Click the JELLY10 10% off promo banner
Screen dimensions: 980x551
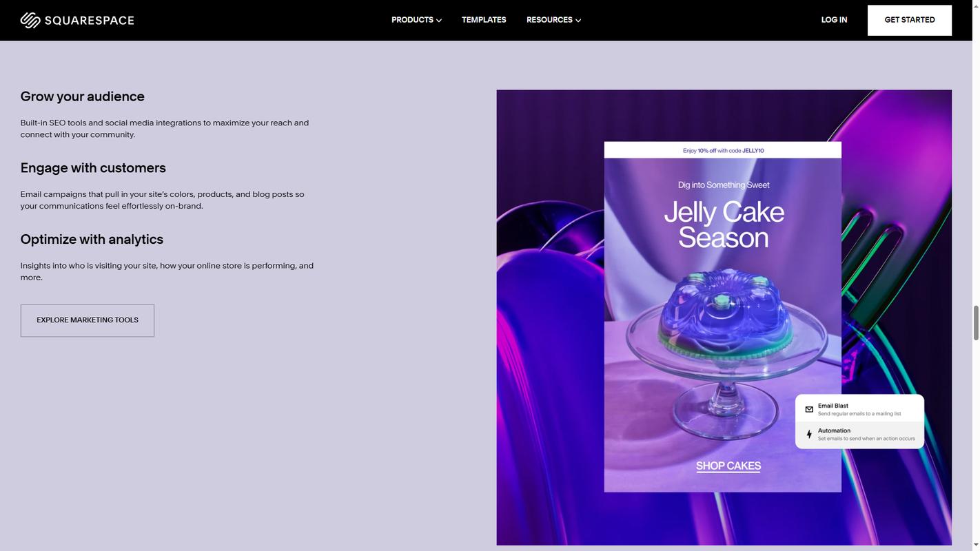point(723,150)
